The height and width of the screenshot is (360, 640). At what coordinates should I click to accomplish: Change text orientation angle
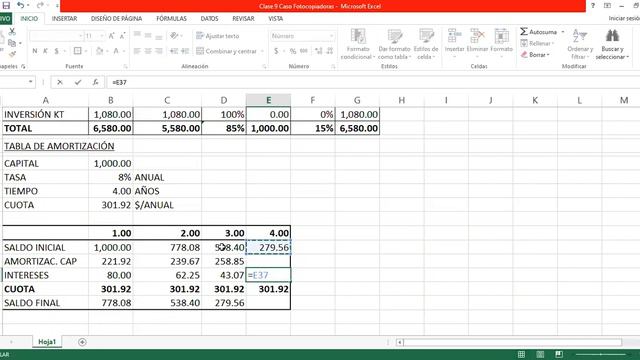tap(174, 36)
